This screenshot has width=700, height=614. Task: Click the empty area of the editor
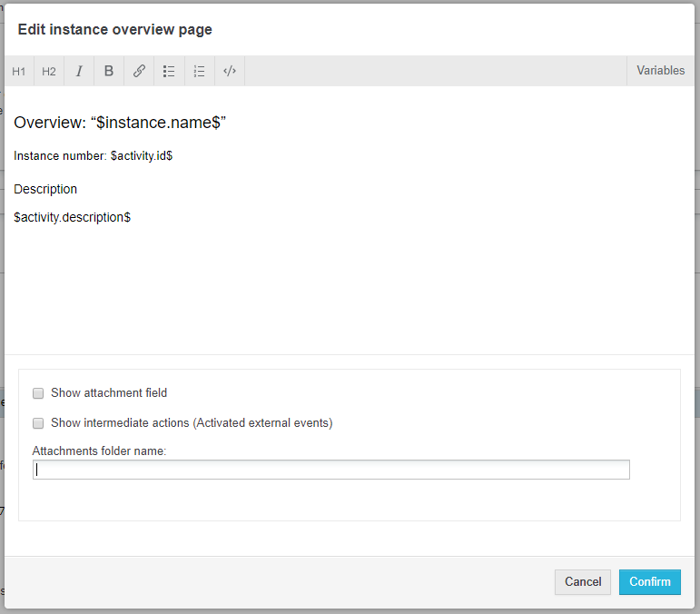[350, 291]
